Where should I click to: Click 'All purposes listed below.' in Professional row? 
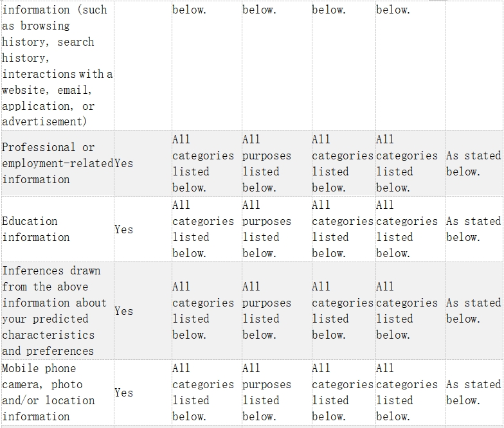[x=267, y=163]
